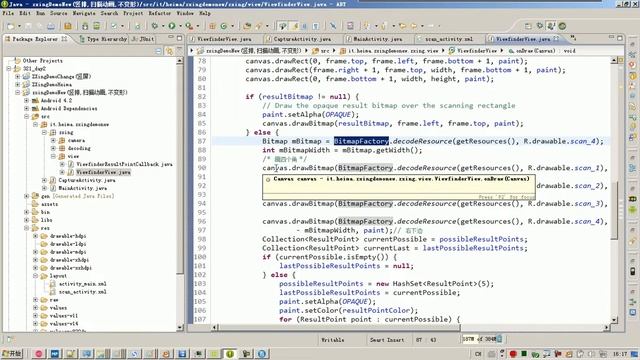Click the Open Perspective icon
Viewport: 640px width, 360px height.
(528, 26)
